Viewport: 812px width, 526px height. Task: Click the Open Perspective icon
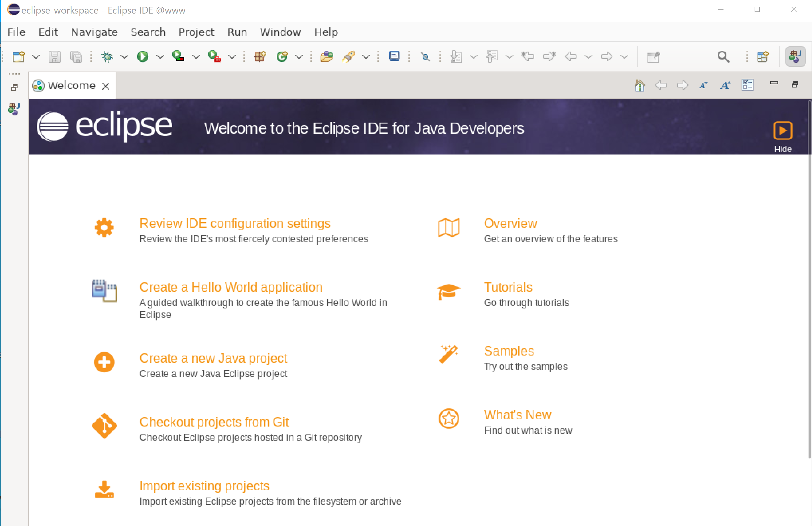[763, 56]
